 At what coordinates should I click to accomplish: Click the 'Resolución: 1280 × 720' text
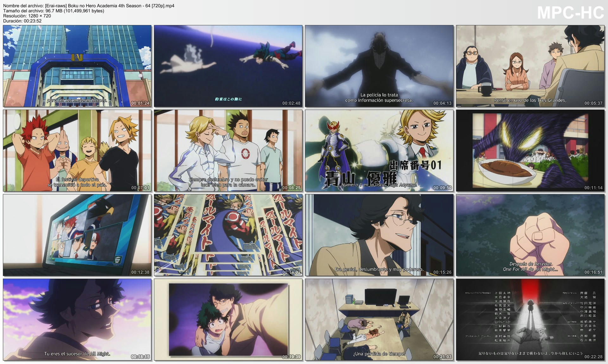point(27,16)
